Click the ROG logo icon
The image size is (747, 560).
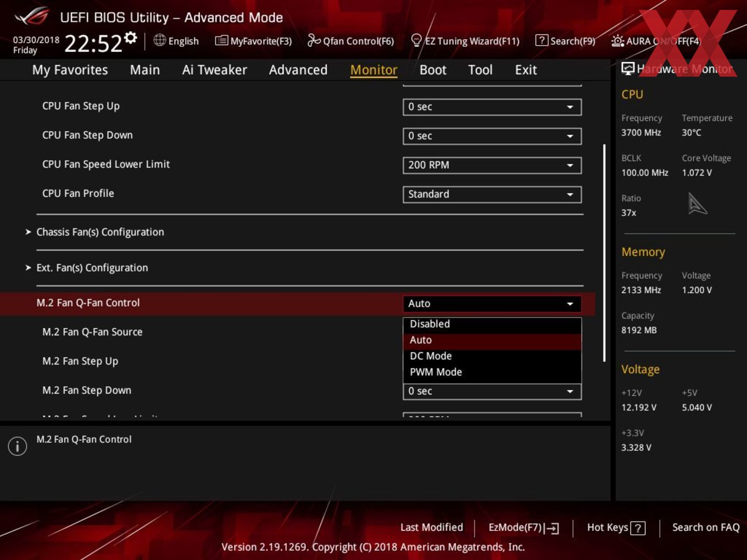click(32, 16)
